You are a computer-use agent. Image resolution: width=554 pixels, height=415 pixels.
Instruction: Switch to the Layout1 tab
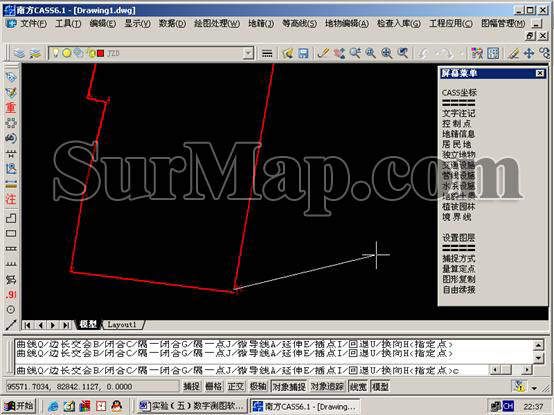pyautogui.click(x=122, y=325)
